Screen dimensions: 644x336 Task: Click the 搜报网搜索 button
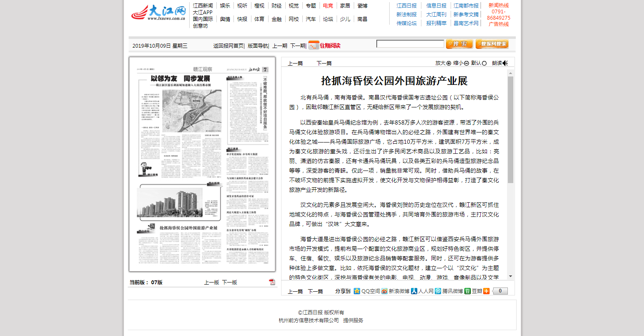click(x=492, y=44)
